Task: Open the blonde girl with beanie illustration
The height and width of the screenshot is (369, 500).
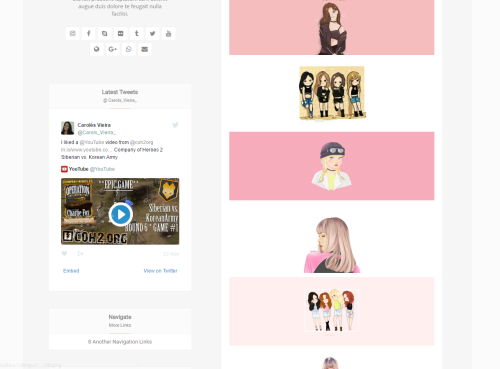Action: 332,166
